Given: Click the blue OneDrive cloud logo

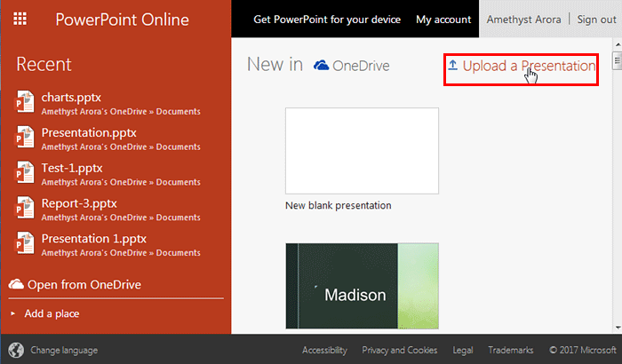Looking at the screenshot, I should click(322, 65).
